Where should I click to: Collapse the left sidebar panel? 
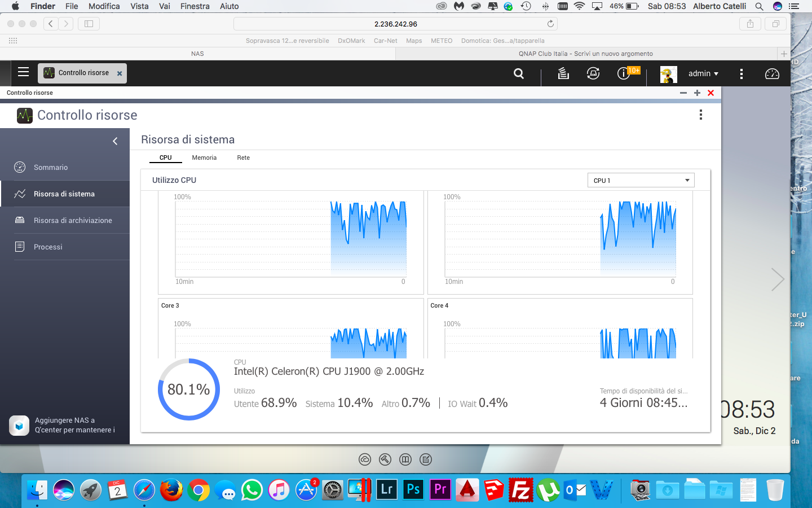[115, 141]
